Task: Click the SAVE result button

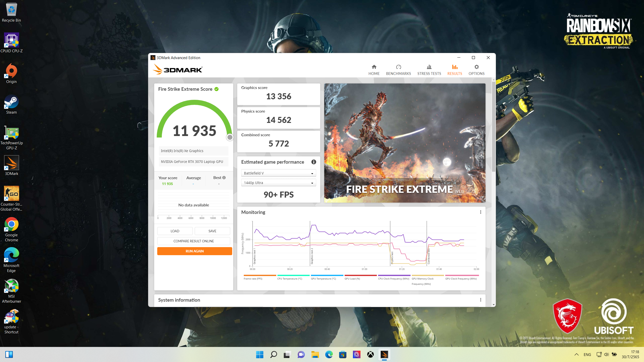Action: click(212, 231)
